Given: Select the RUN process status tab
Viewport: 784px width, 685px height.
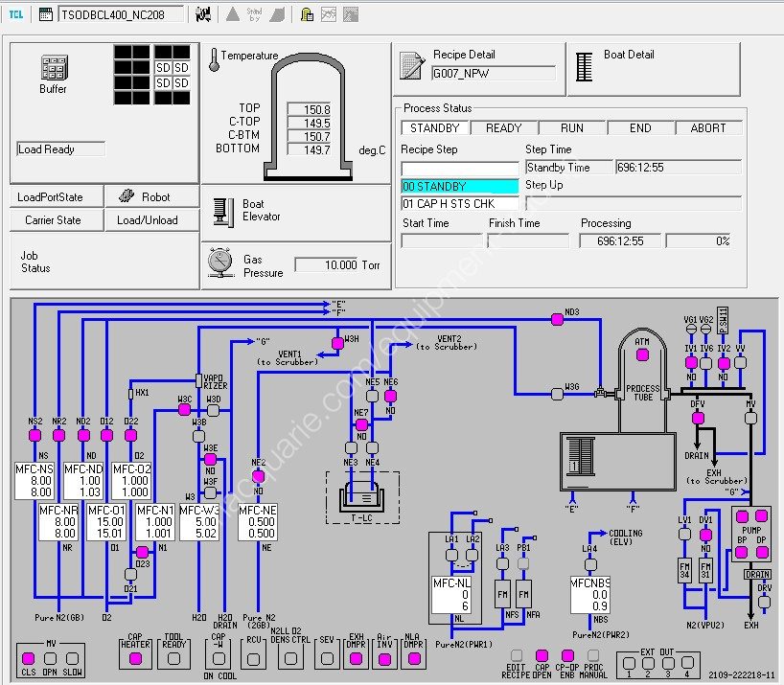Looking at the screenshot, I should (x=572, y=128).
